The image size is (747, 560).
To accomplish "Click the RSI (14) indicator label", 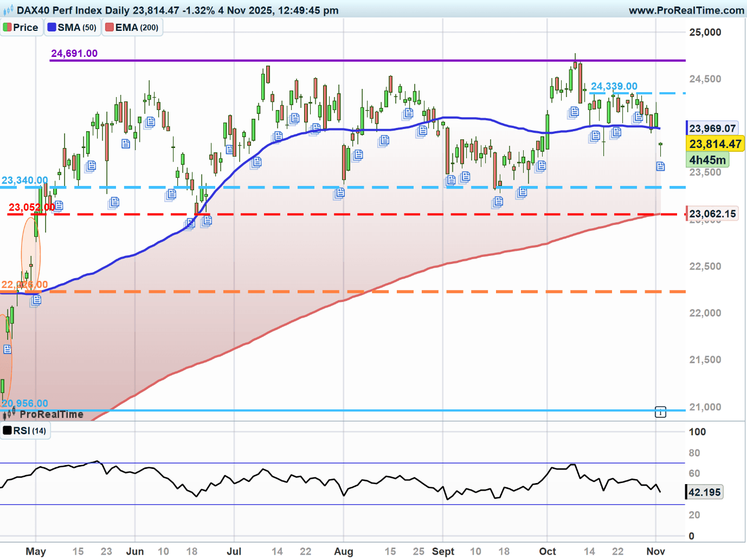I will (x=25, y=431).
